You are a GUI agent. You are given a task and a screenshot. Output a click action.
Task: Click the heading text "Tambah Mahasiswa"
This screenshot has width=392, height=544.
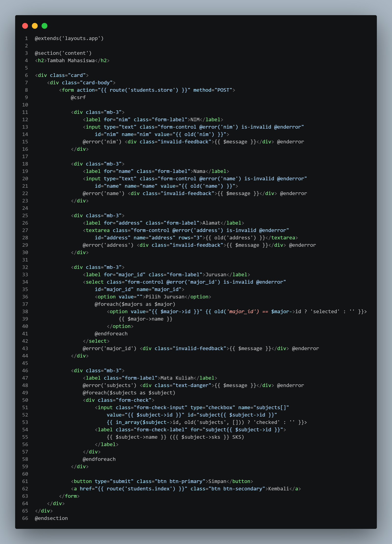(71, 61)
